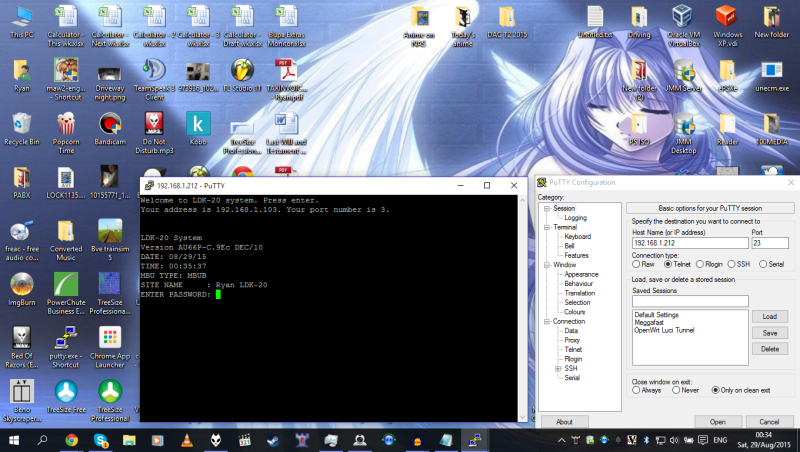Open the JMM Server desktop icon
Screen dimensions: 800x452
684,76
